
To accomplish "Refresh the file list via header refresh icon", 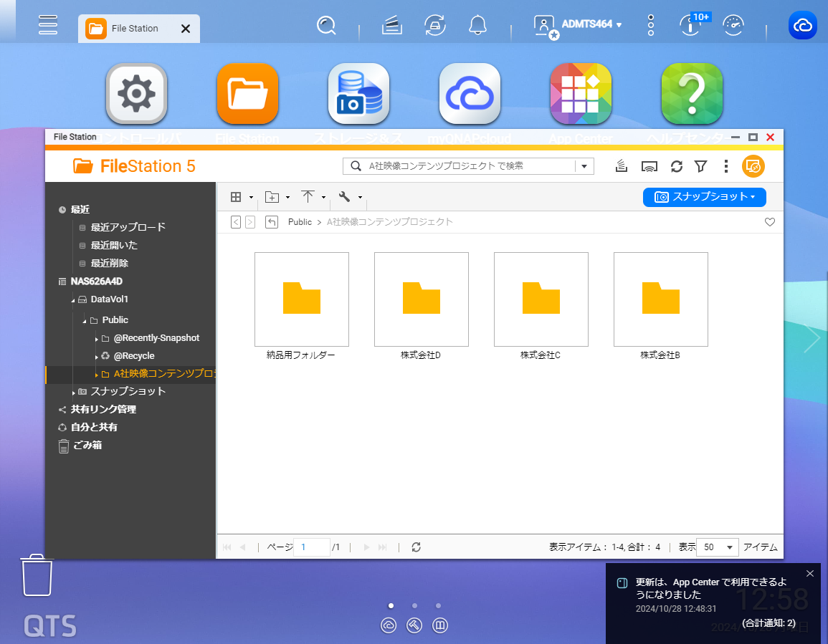I will [677, 166].
